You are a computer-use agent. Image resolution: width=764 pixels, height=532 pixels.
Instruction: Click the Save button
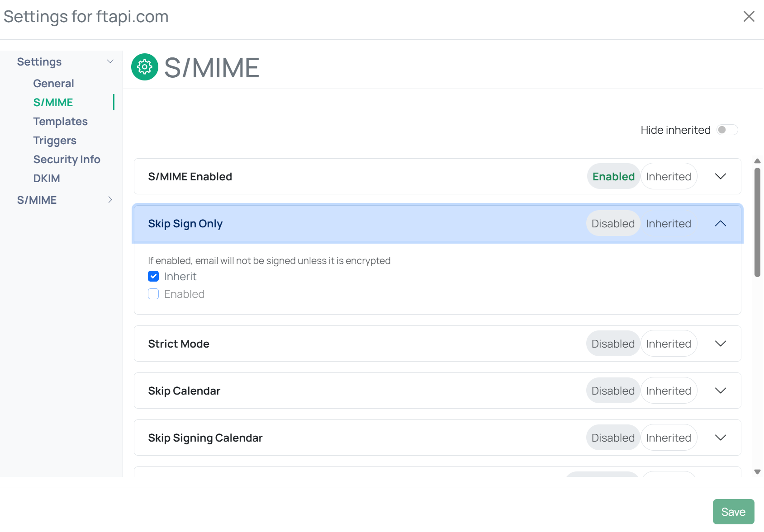pyautogui.click(x=733, y=512)
